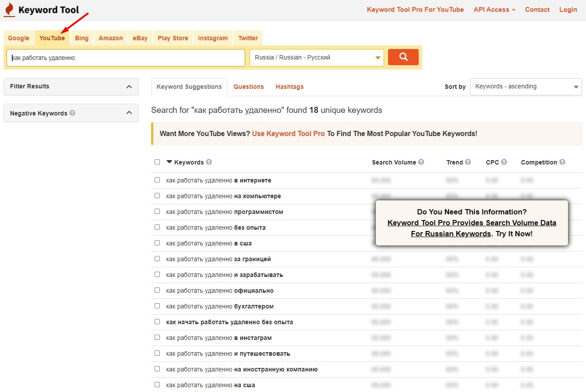This screenshot has width=586, height=392.
Task: Click the Competition column header
Action: [539, 162]
